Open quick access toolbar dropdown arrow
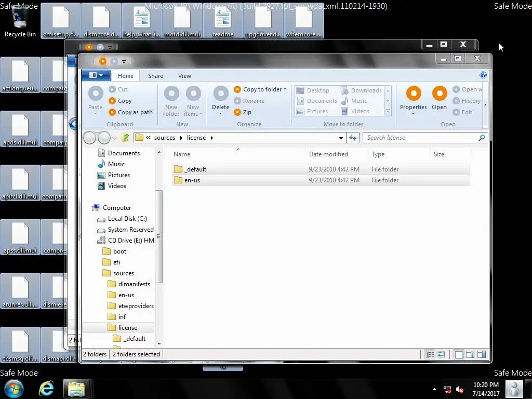 pyautogui.click(x=124, y=61)
